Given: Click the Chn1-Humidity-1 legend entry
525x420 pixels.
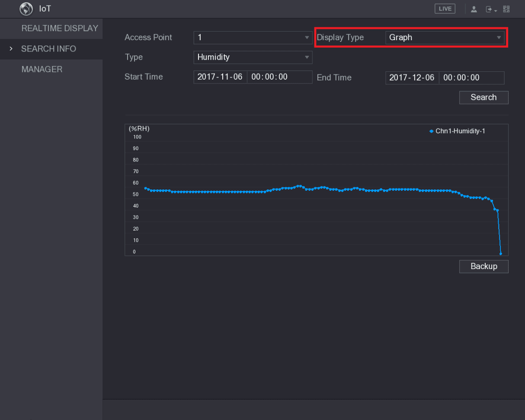Looking at the screenshot, I should 457,131.
